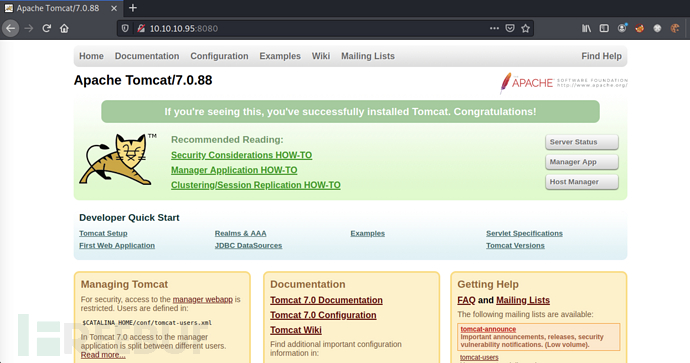Click the successfully installed Tomcat congratulations banner
The height and width of the screenshot is (363, 690).
[350, 112]
